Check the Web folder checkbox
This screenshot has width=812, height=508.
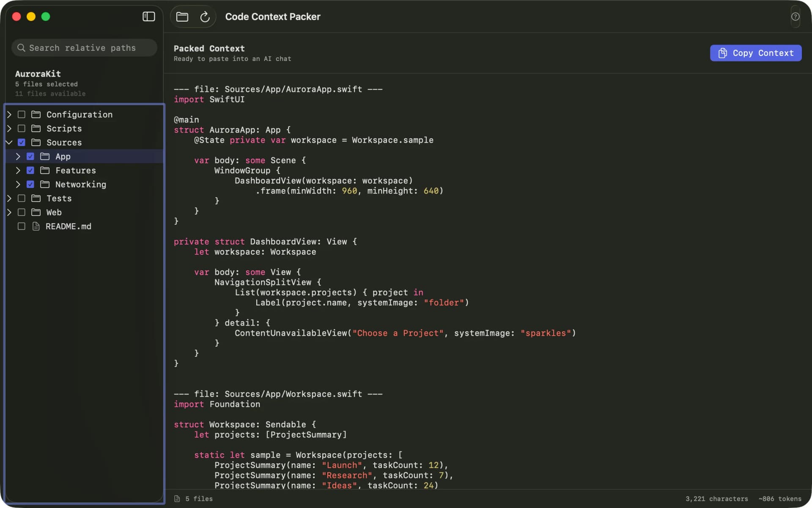(22, 212)
